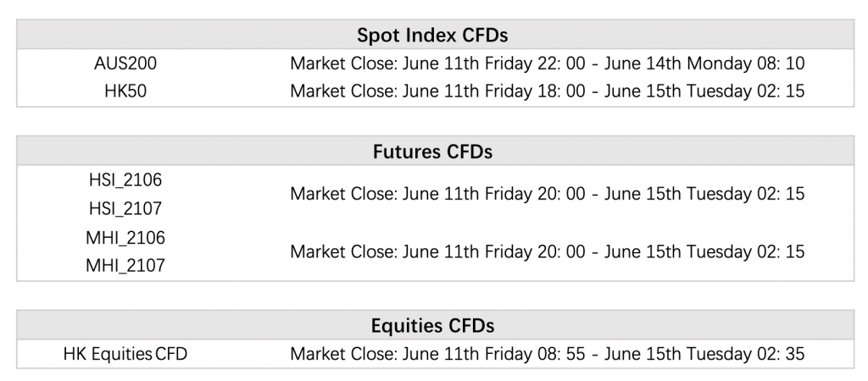
Task: Click the HSI futures market close schedule
Action: (x=547, y=194)
